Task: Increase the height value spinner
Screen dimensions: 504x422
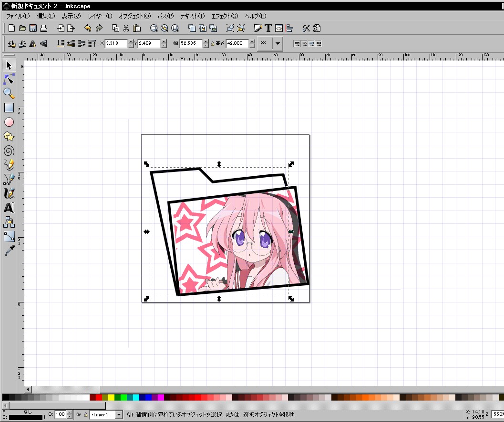Action: coord(252,41)
